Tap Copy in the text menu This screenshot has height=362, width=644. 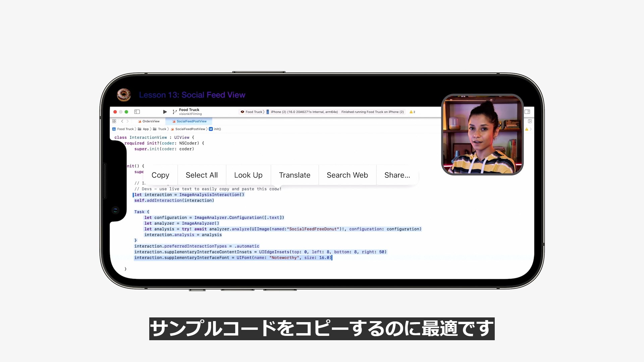[x=160, y=175]
